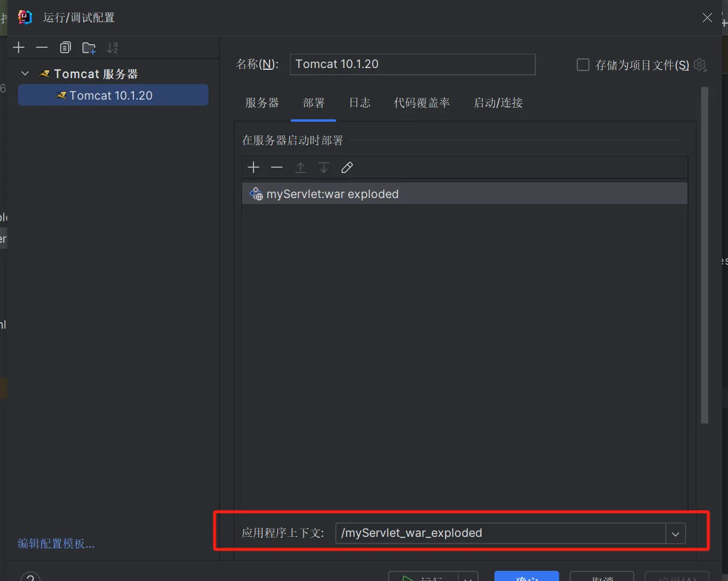Screen dimensions: 728x581
Task: Switch to the 代码覆盖率 tab
Action: coord(422,103)
